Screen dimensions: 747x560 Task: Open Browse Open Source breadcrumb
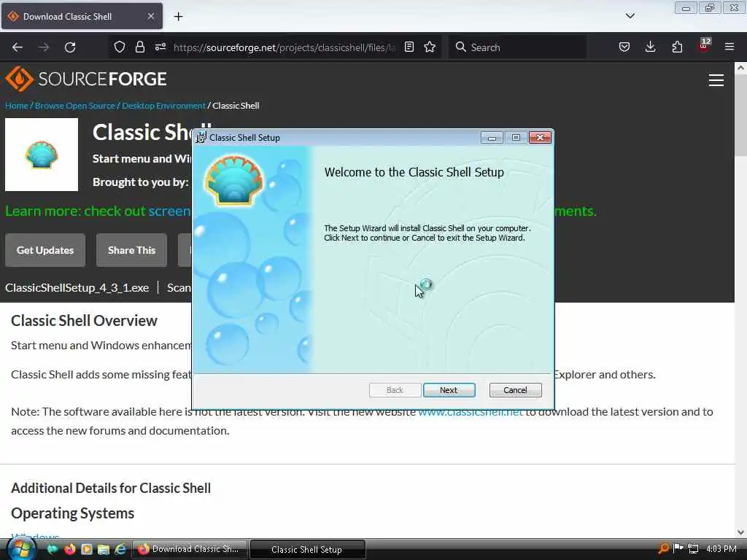75,106
